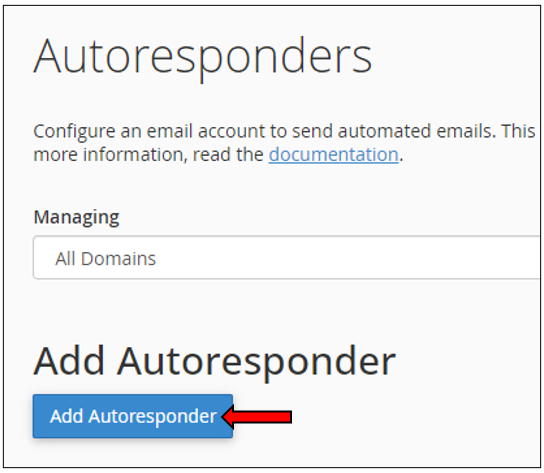This screenshot has width=544, height=473.
Task: Click the 'All Domains' text inside the selector
Action: 105,259
